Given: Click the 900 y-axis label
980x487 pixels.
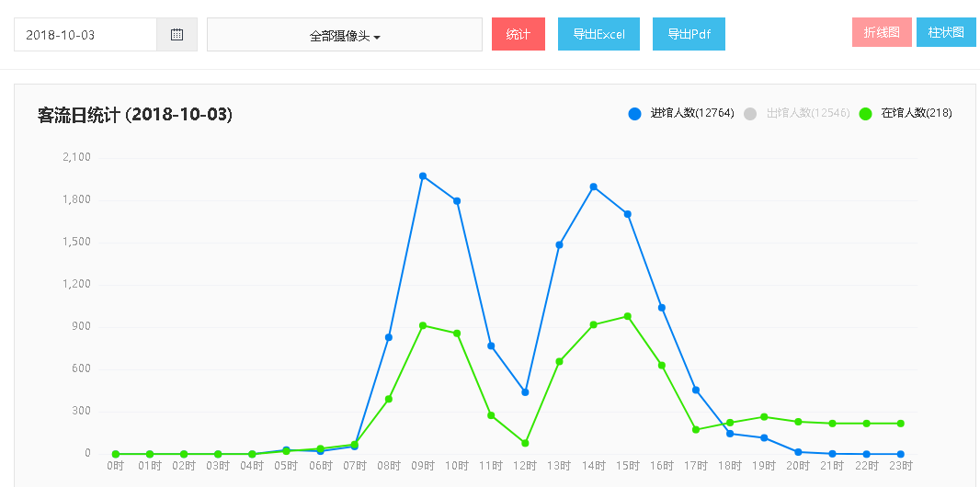Looking at the screenshot, I should [79, 326].
